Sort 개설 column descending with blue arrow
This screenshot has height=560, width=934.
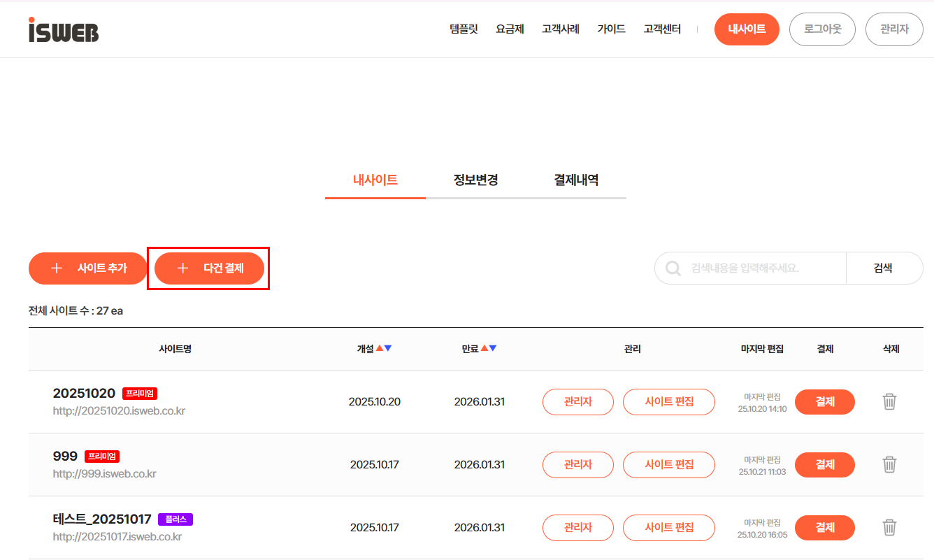[x=388, y=348]
